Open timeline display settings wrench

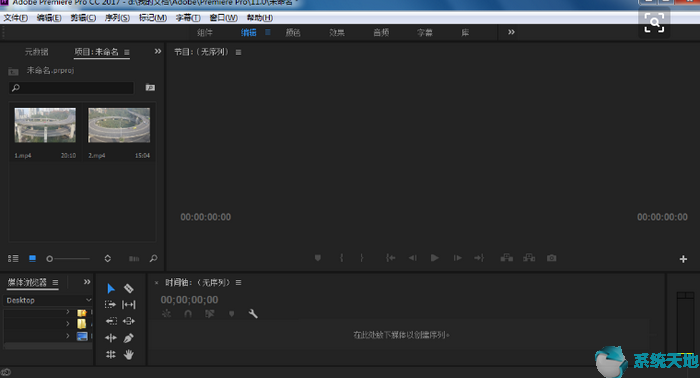pos(253,314)
